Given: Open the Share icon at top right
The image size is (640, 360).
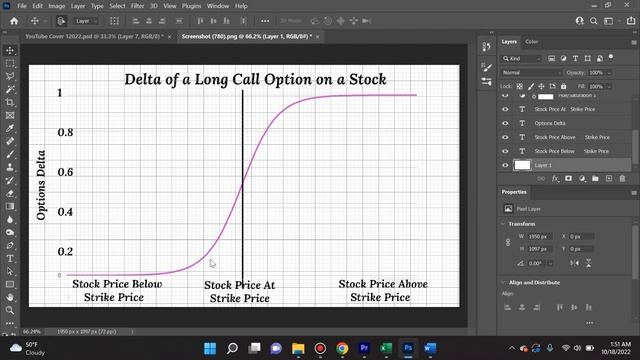Looking at the screenshot, I should tap(631, 21).
